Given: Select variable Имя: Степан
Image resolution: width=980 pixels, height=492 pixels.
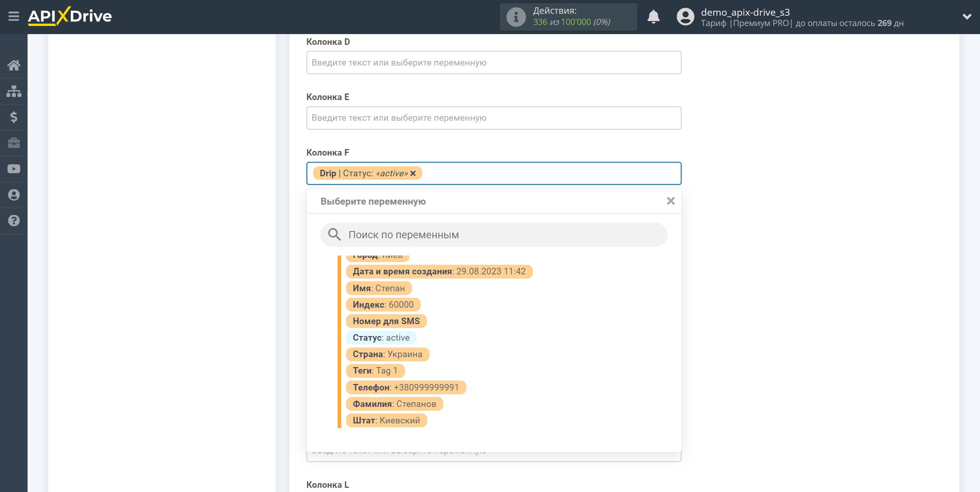Looking at the screenshot, I should coord(379,288).
